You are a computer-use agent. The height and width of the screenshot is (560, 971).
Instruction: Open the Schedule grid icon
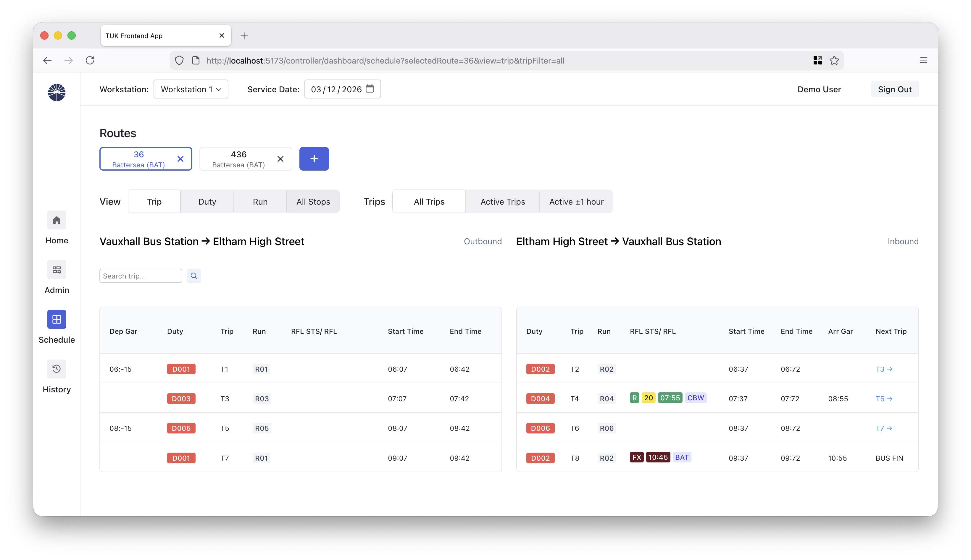click(57, 320)
